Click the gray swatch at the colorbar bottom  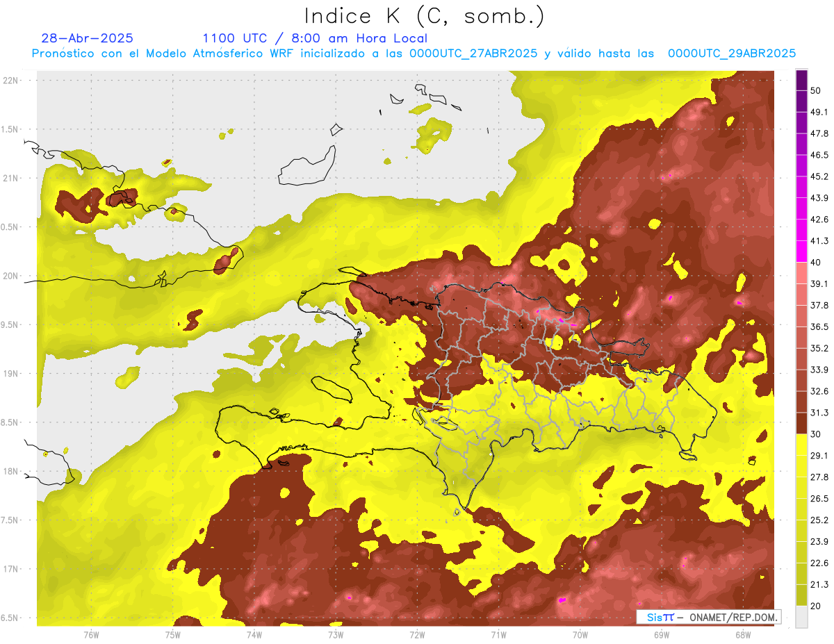[801, 616]
